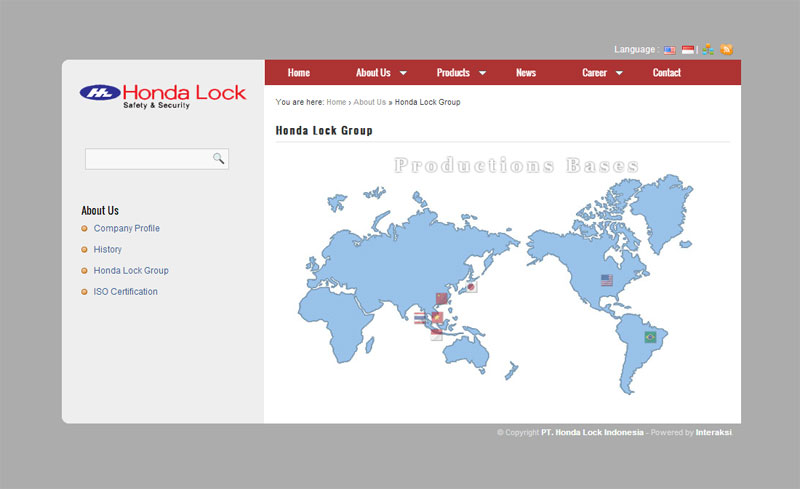
Task: Switch language to English via US flag
Action: pyautogui.click(x=669, y=50)
